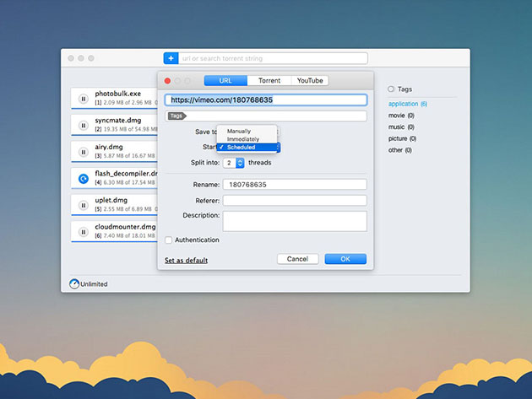Pause the uplet.dmg download
The height and width of the screenshot is (399, 532).
(x=83, y=205)
